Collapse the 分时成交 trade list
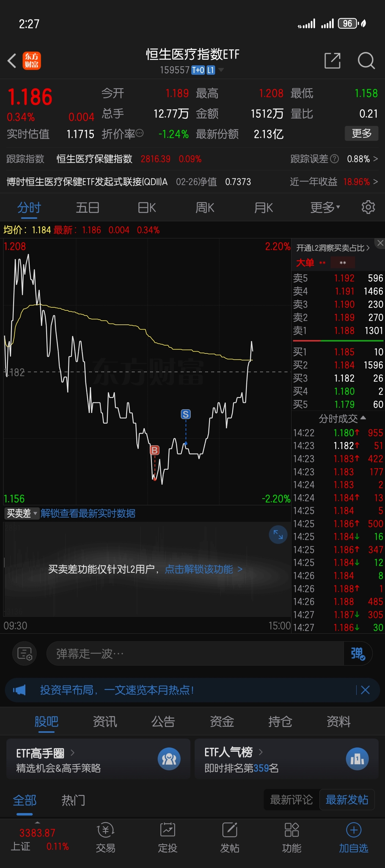Image resolution: width=385 pixels, height=868 pixels. (x=342, y=418)
